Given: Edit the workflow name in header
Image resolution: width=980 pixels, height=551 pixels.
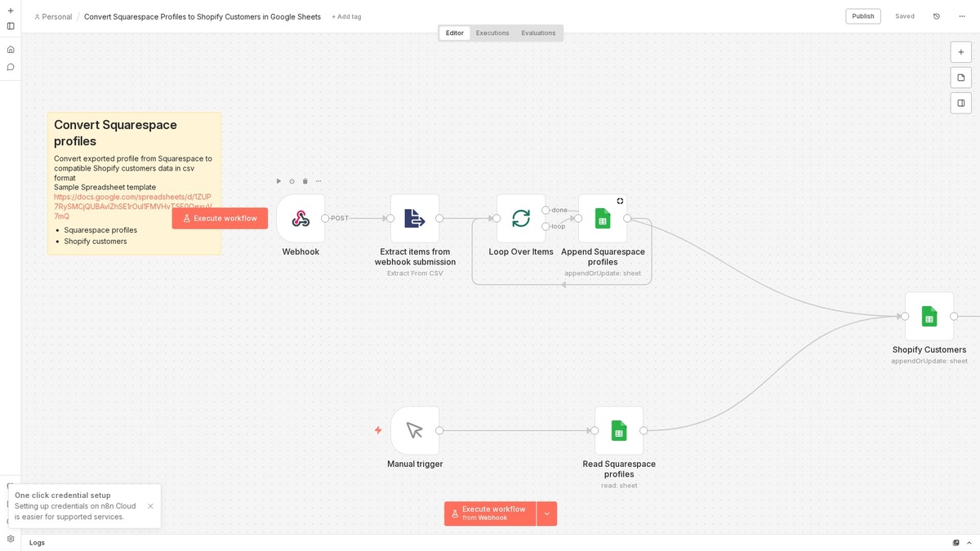Looking at the screenshot, I should coord(203,16).
